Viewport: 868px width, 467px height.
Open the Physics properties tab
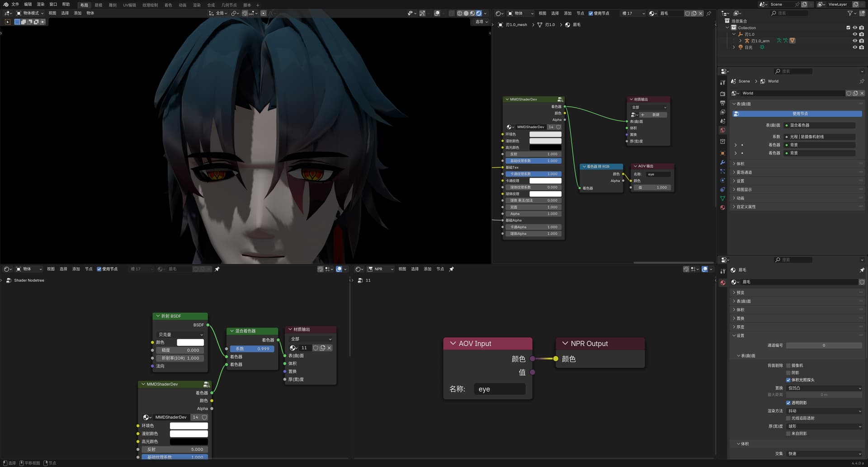click(722, 180)
